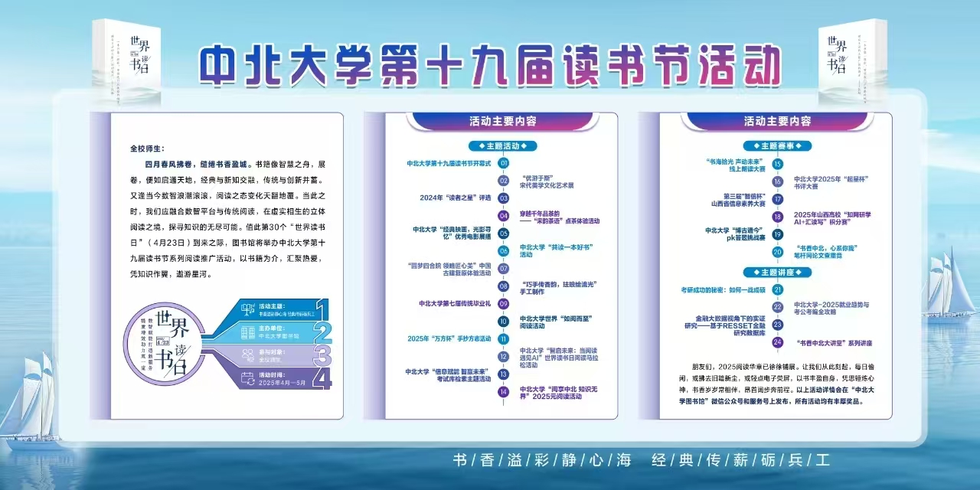Click the 活动主要内容 banner in the middle panel

[503, 121]
